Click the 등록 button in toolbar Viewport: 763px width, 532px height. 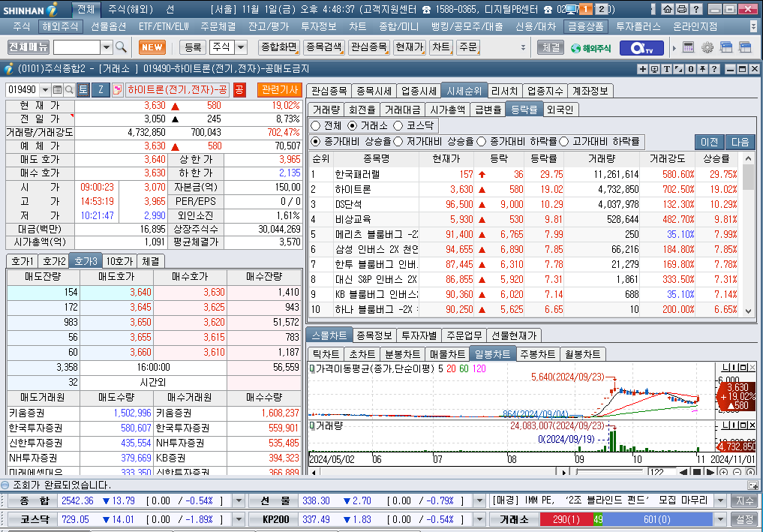point(193,47)
